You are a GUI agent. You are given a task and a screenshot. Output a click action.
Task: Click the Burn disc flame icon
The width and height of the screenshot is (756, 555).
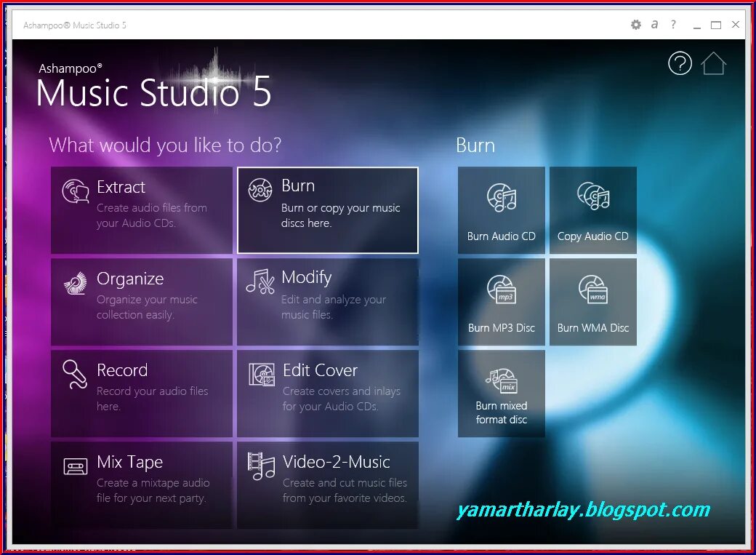(260, 190)
